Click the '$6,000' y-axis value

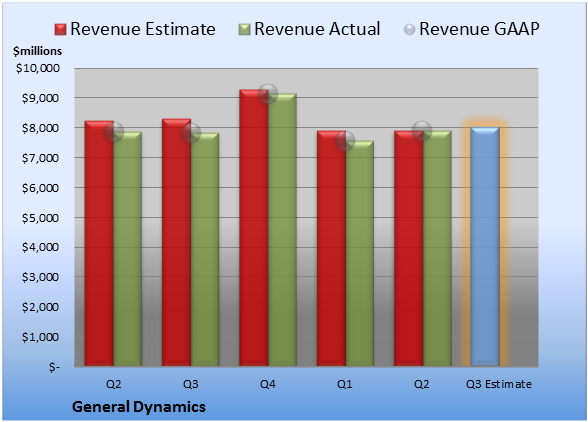coord(40,188)
